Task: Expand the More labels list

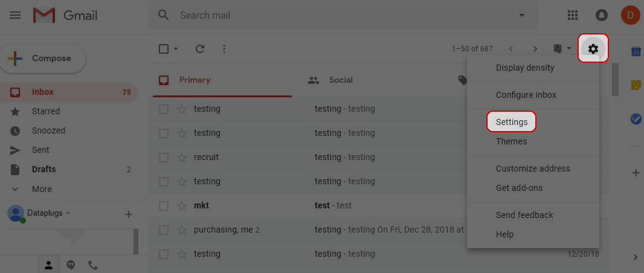Action: (x=41, y=189)
